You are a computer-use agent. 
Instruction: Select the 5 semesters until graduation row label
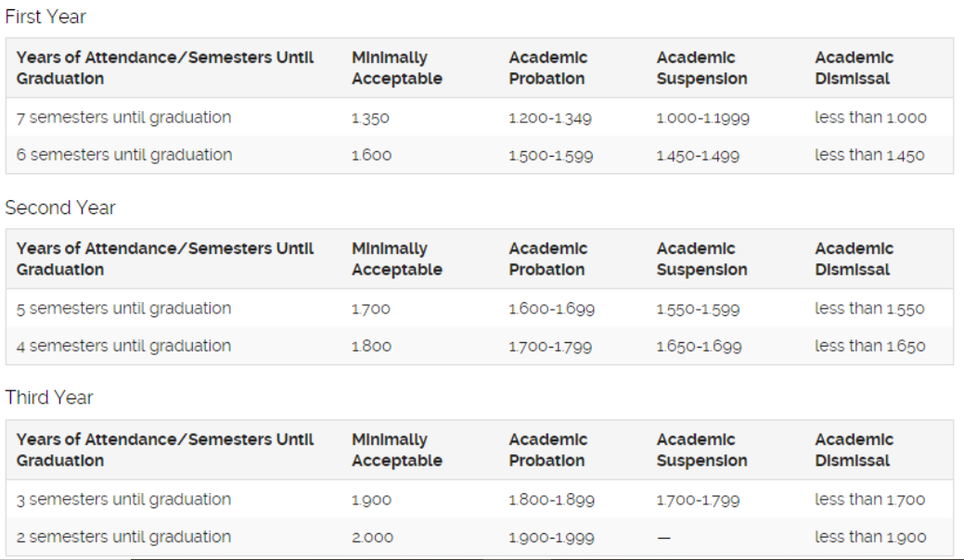pos(123,309)
